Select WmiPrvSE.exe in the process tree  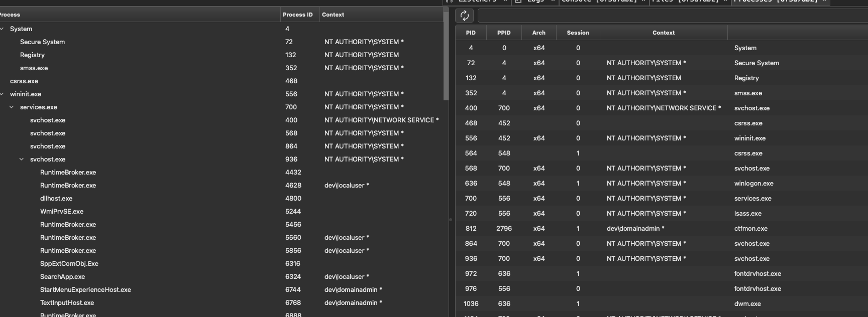[x=62, y=212]
